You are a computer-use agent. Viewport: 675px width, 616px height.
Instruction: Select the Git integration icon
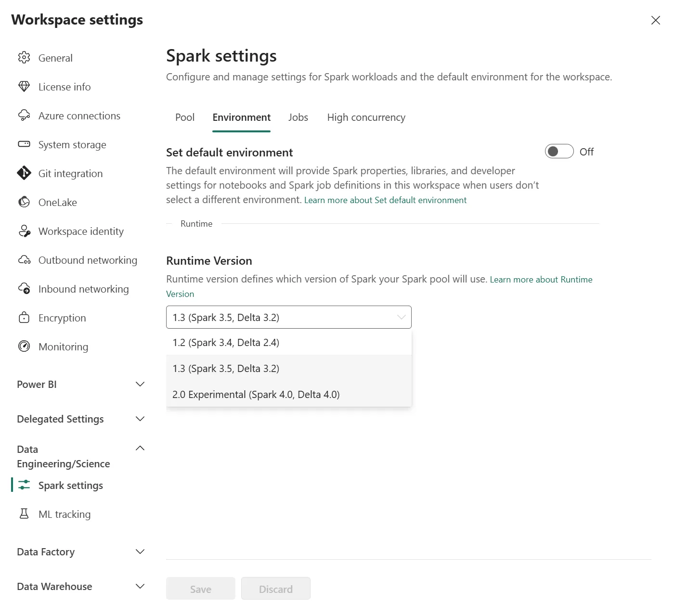click(x=24, y=173)
